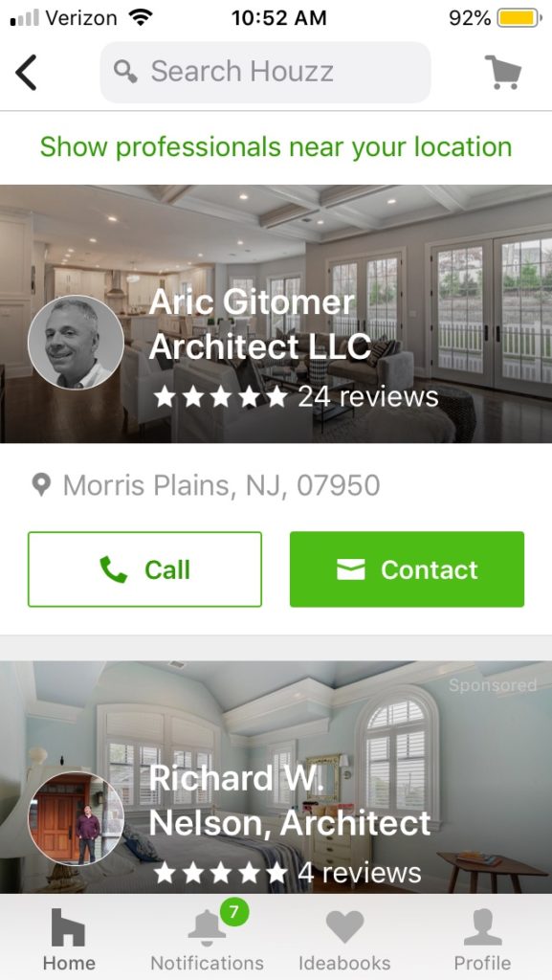
Task: Show professionals near your location
Action: pyautogui.click(x=276, y=147)
